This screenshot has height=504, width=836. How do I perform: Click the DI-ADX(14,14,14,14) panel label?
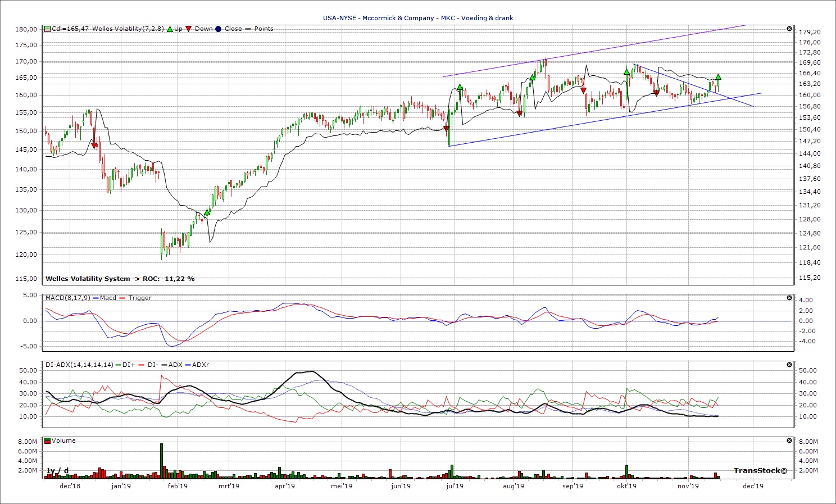(79, 365)
